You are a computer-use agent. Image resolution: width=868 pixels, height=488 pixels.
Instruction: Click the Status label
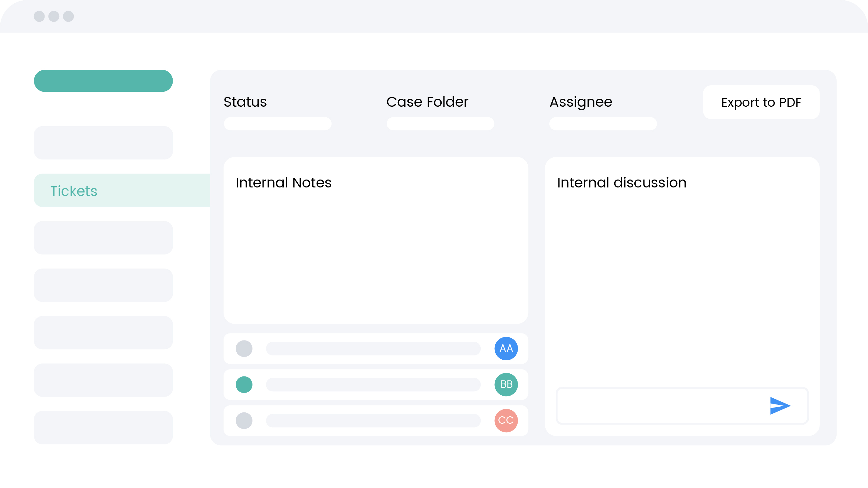pos(245,102)
